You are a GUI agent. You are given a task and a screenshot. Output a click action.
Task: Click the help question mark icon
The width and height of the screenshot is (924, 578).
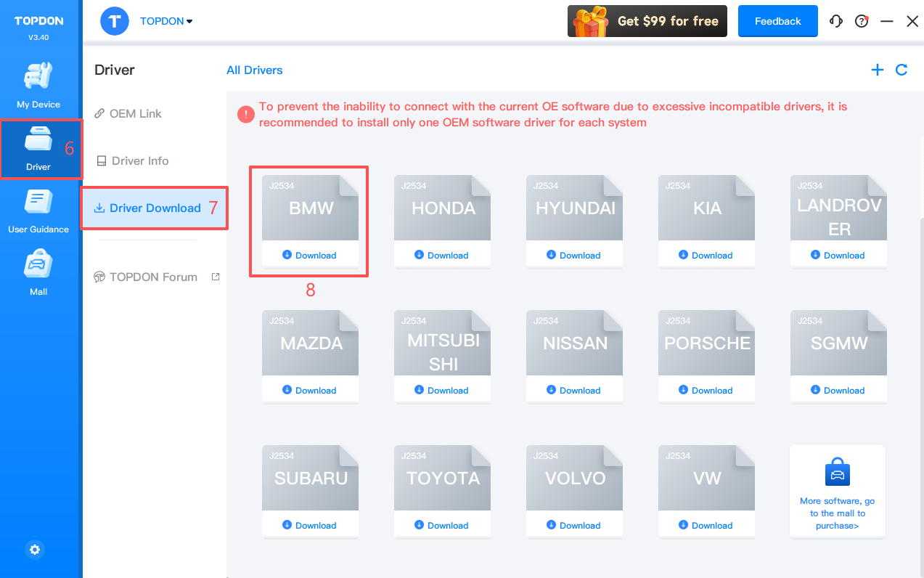[862, 21]
